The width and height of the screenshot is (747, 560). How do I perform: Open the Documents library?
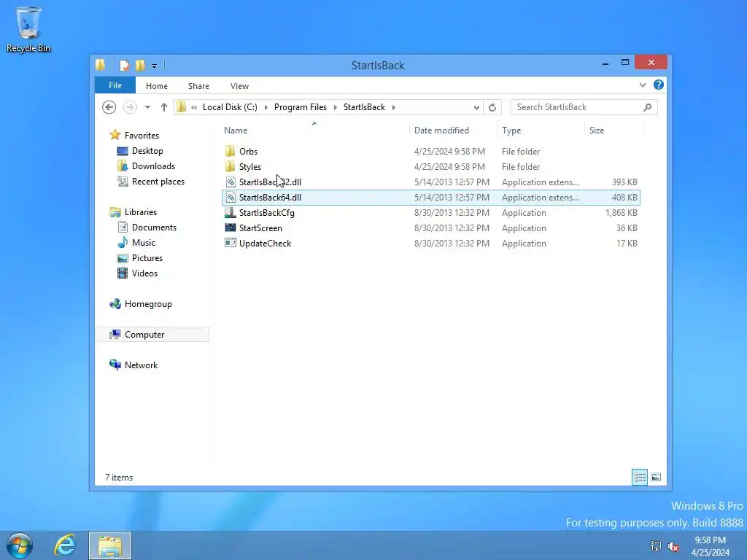point(154,227)
